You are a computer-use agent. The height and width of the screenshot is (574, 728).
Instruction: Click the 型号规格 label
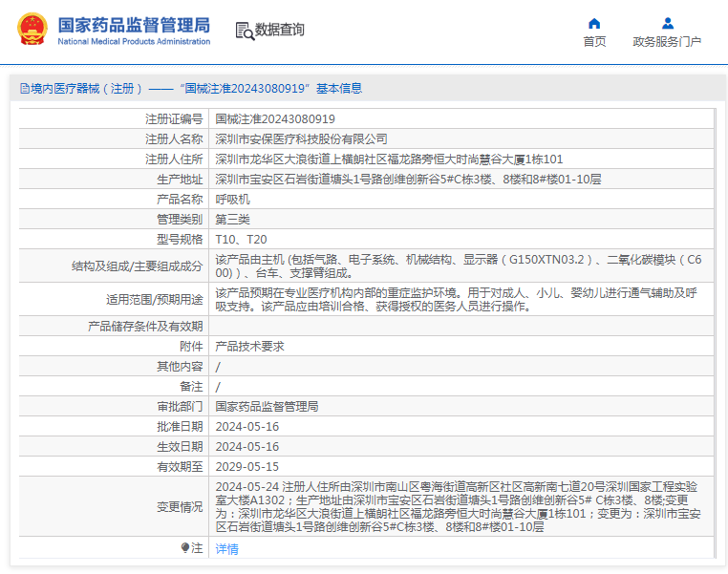point(180,240)
